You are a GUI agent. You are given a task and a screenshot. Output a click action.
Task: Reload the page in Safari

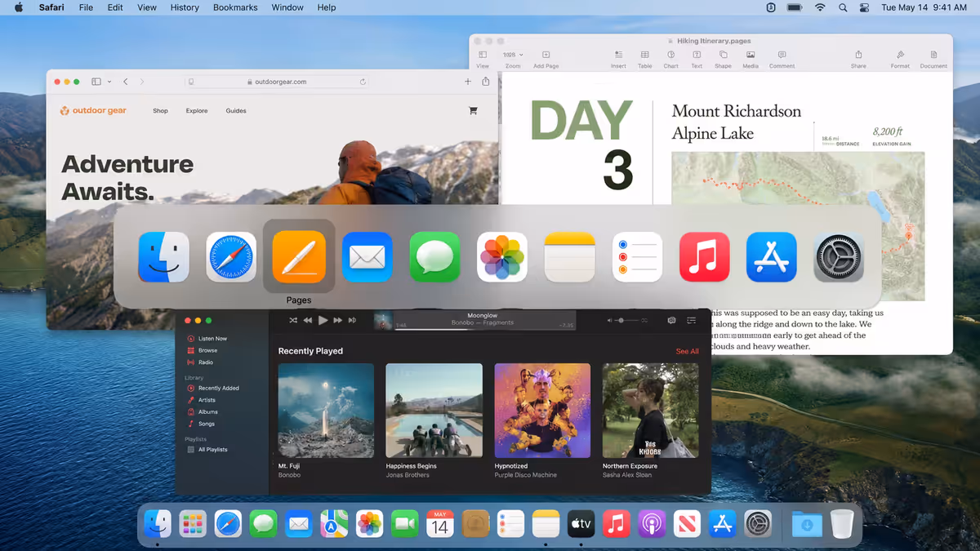[x=363, y=82]
